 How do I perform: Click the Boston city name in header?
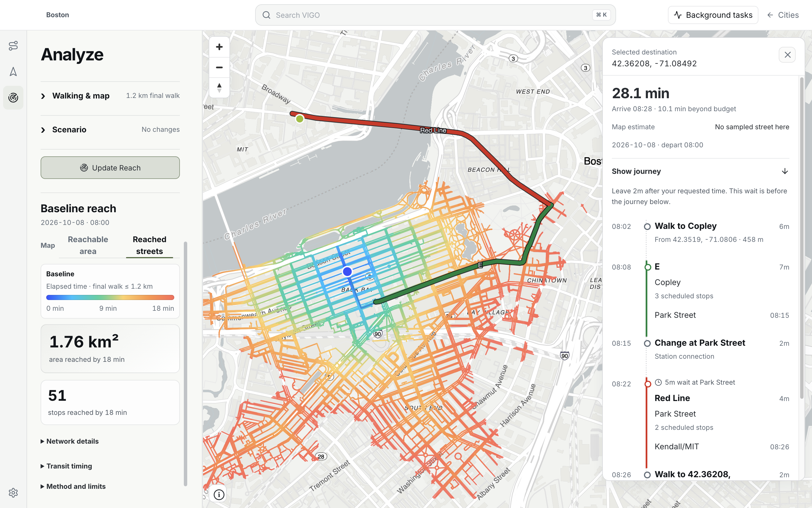(58, 15)
